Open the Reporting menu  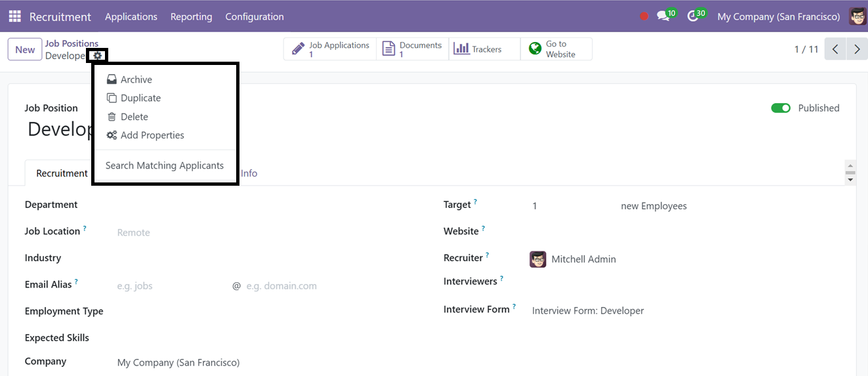point(192,16)
